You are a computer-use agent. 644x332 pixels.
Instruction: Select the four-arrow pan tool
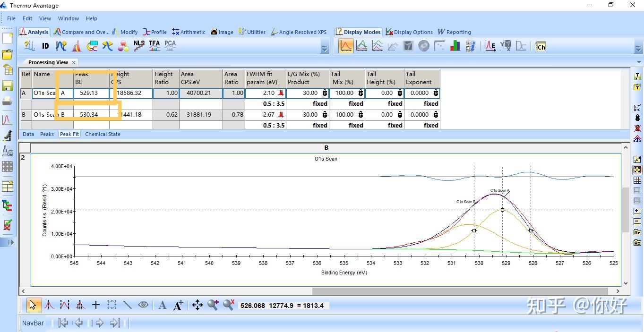197,305
